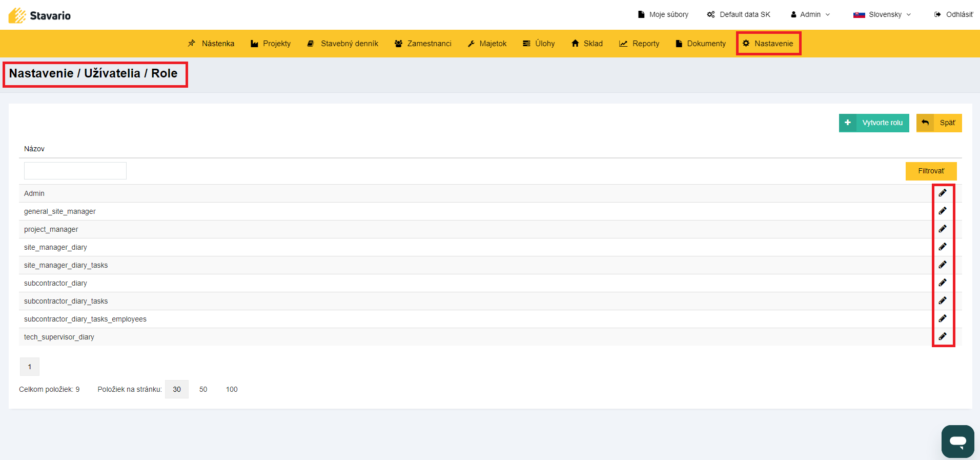Edit the site_manager_diary_tasks role

tap(943, 265)
